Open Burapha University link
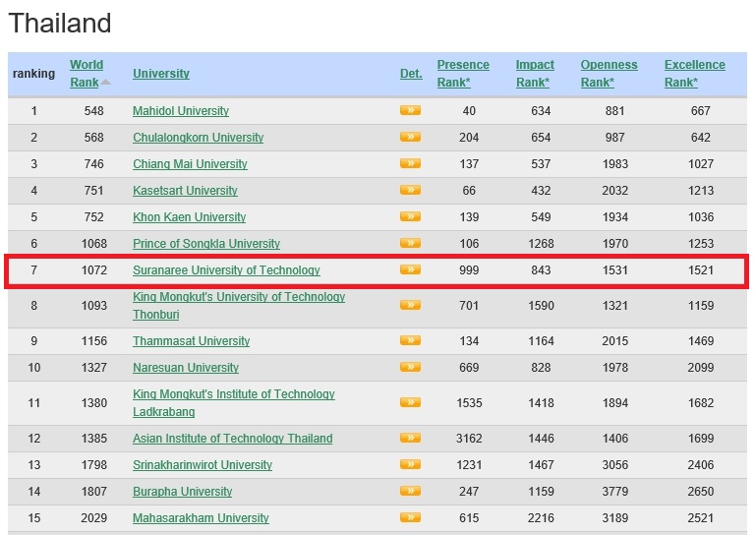 click(182, 492)
